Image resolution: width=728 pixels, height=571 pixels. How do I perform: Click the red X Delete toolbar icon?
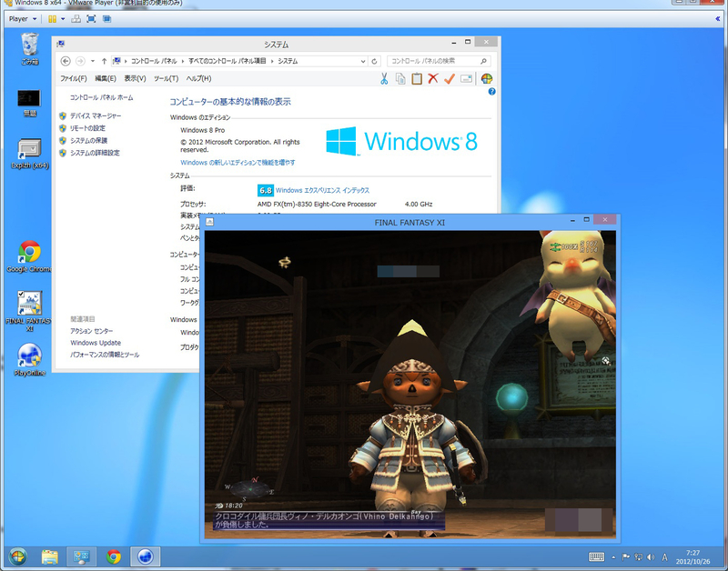[433, 79]
